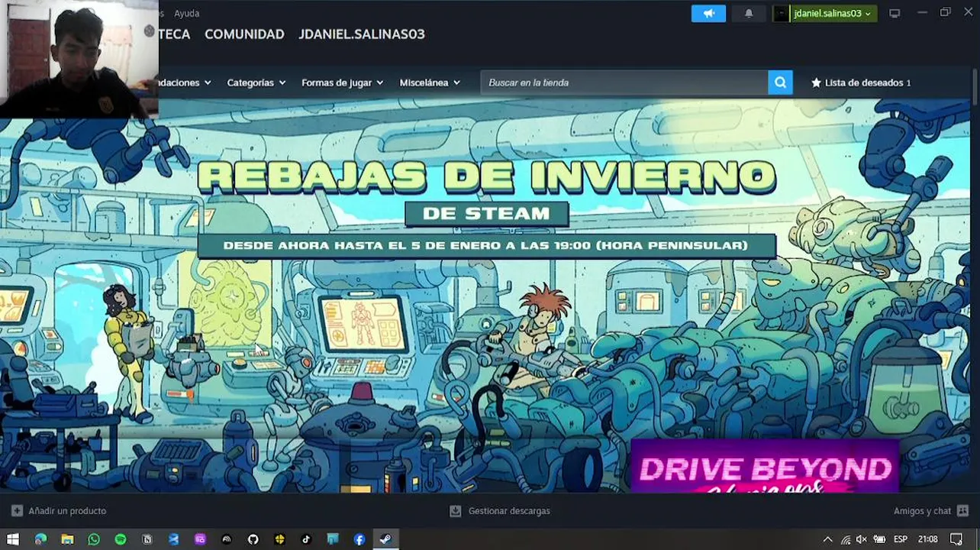Switch to Big Picture mode monitor icon
980x550 pixels.
(895, 14)
